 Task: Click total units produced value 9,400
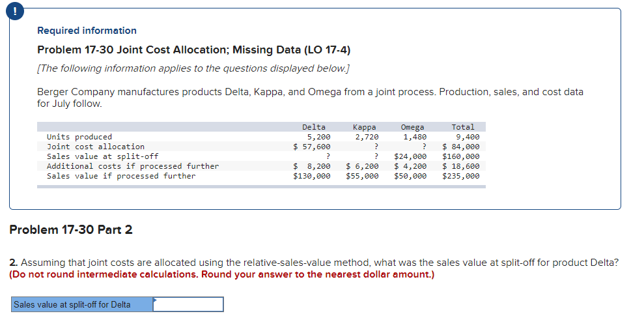tap(468, 137)
